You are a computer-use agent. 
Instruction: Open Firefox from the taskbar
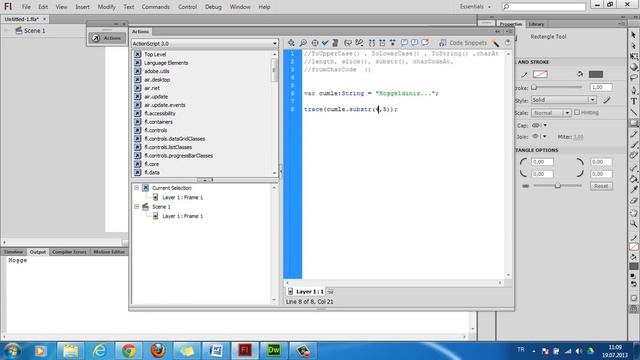tap(158, 350)
